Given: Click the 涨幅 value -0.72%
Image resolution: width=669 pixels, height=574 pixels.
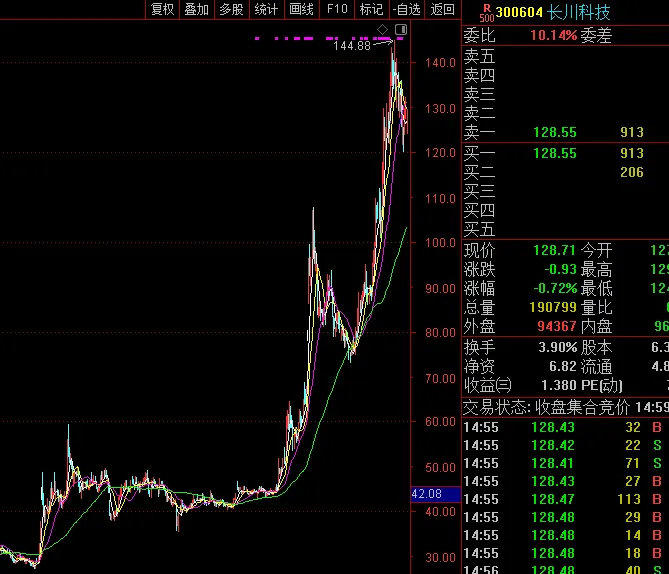Looking at the screenshot, I should pos(555,288).
